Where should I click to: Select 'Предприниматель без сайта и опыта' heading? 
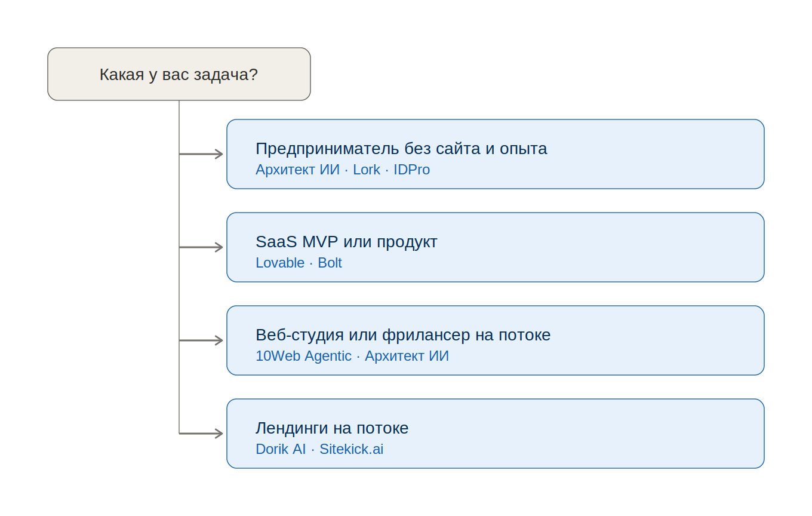point(401,149)
